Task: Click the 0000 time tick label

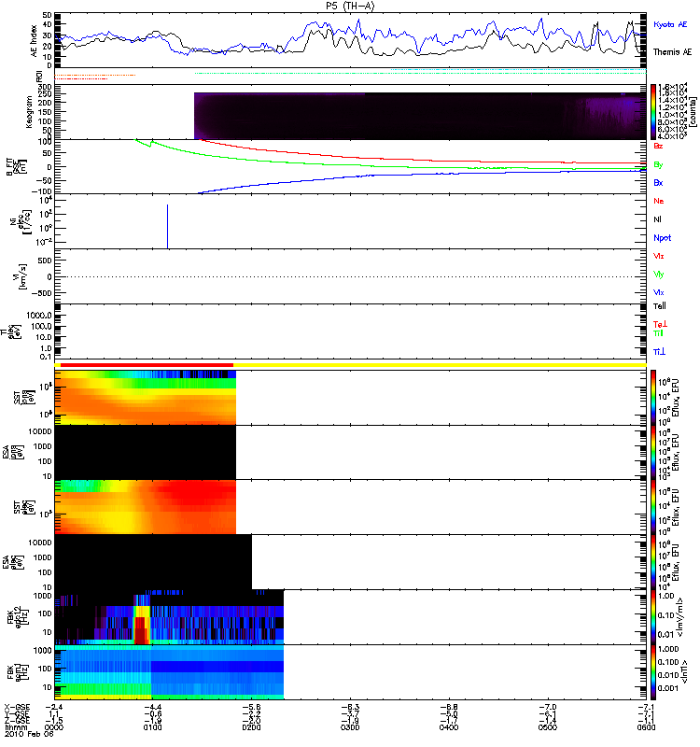Action: [53, 727]
